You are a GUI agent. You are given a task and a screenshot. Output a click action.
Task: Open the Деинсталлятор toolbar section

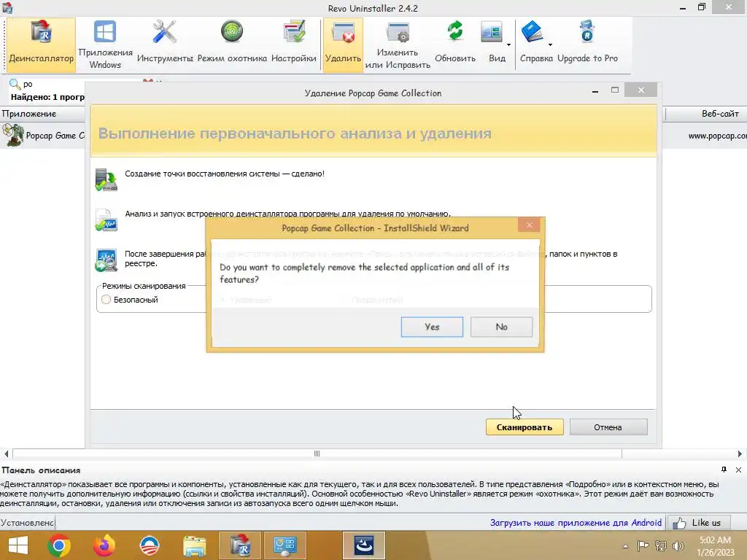coord(41,45)
